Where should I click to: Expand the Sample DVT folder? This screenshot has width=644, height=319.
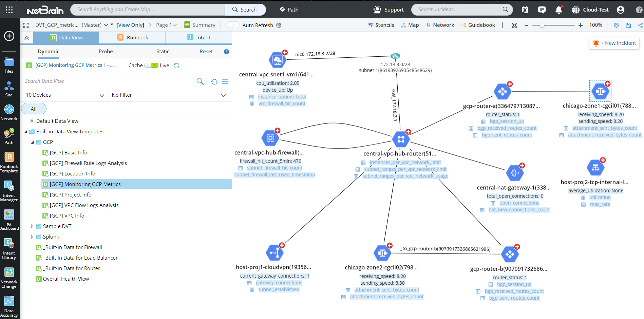32,226
